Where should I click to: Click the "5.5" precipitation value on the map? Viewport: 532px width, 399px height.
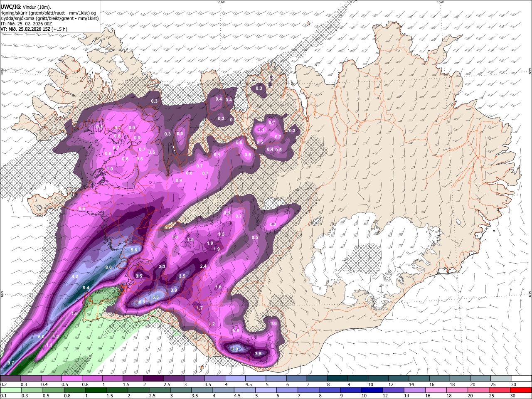click(x=156, y=298)
